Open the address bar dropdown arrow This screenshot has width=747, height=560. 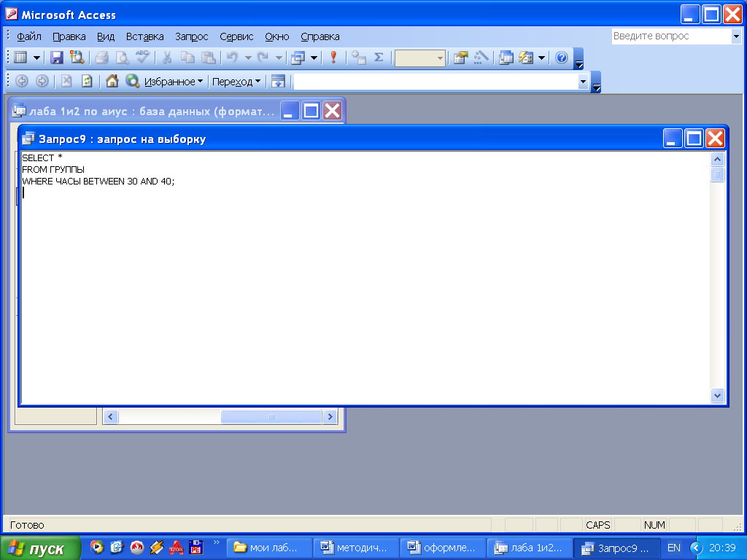(x=583, y=82)
